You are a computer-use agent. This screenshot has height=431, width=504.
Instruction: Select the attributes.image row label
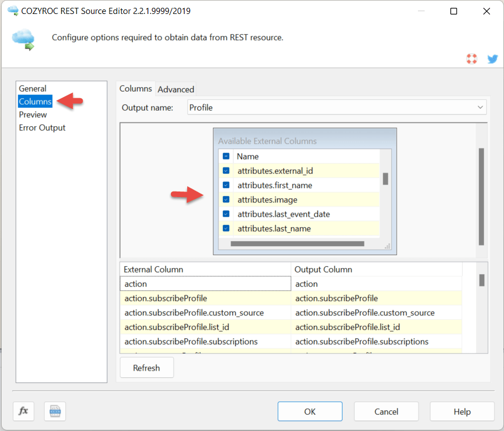(x=268, y=200)
